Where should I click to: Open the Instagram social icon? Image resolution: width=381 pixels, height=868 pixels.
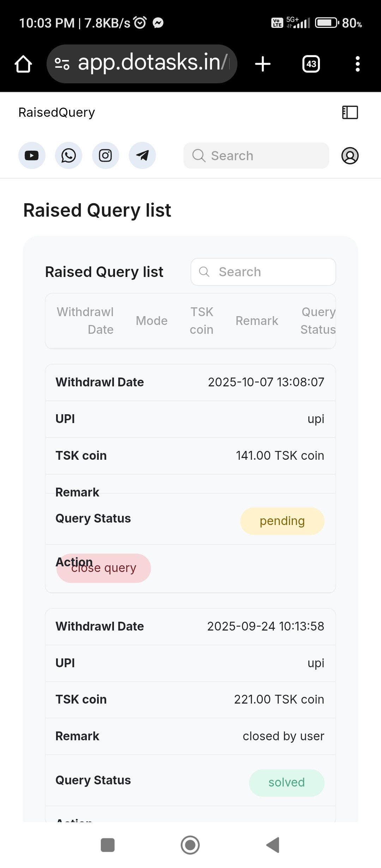pyautogui.click(x=105, y=156)
